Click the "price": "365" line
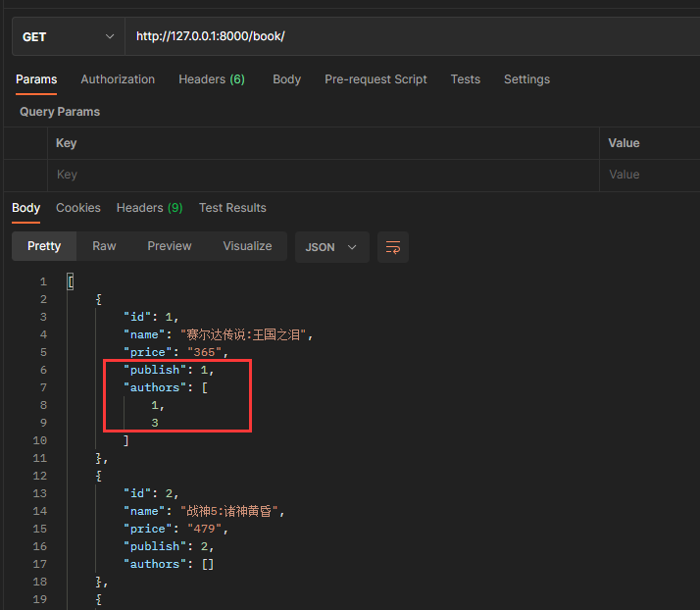 (176, 352)
